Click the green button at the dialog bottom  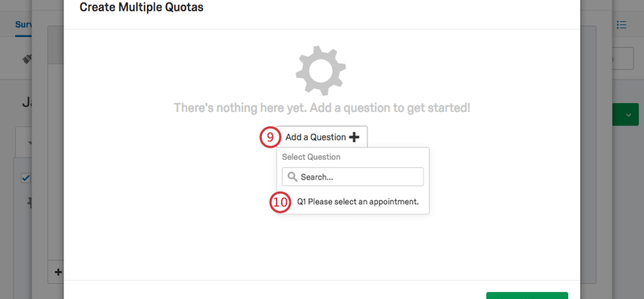527,296
